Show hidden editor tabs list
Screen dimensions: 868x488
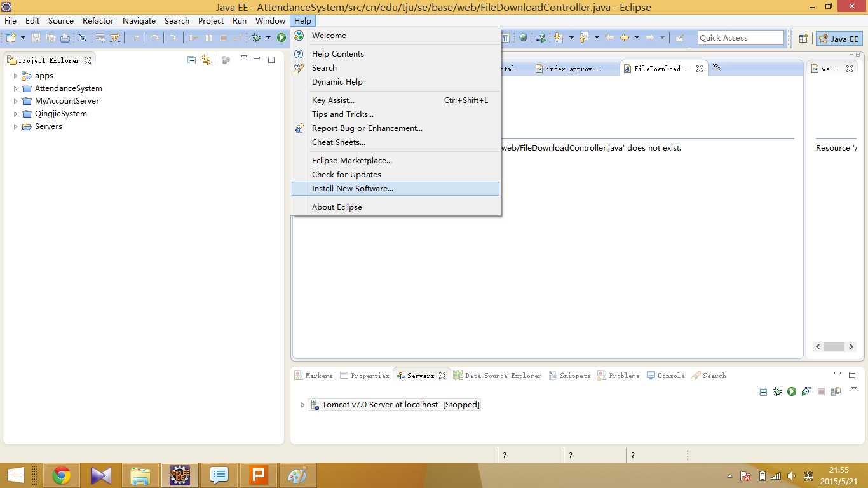pos(716,67)
